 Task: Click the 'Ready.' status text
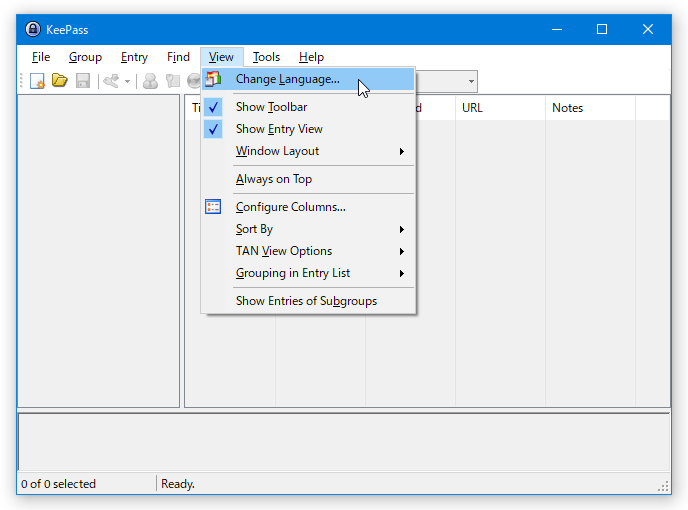[178, 484]
